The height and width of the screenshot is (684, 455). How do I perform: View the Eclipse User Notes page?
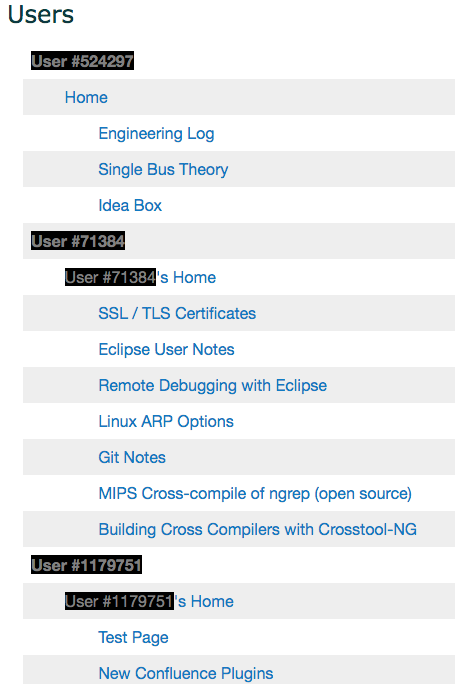[x=166, y=349]
